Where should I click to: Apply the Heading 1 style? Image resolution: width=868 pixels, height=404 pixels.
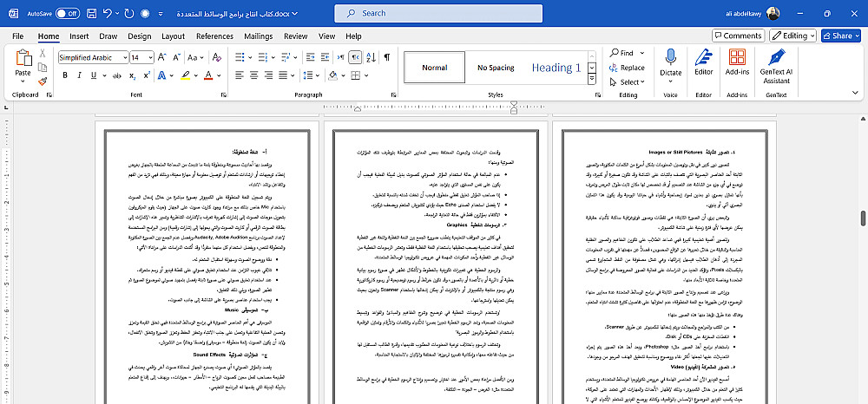556,68
